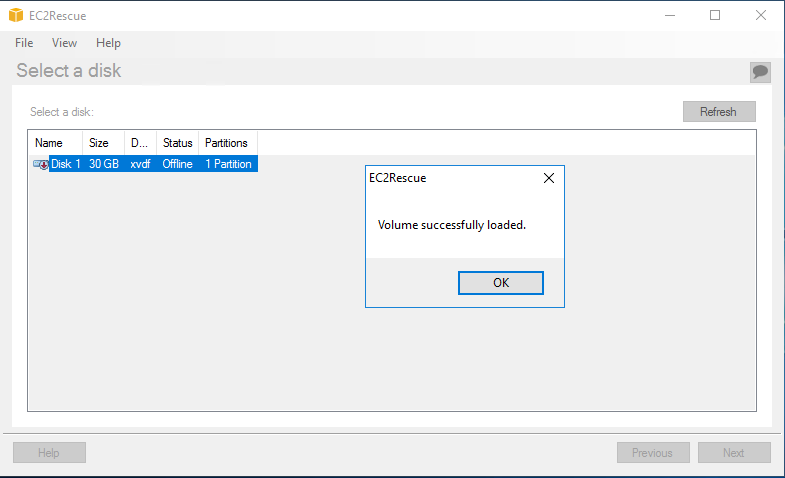Open the File menu
785x478 pixels.
click(x=24, y=43)
